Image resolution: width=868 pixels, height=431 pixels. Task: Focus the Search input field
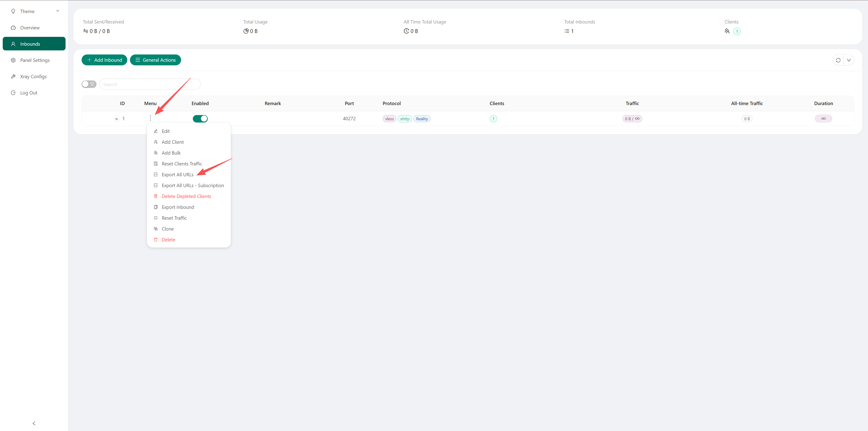tap(150, 84)
